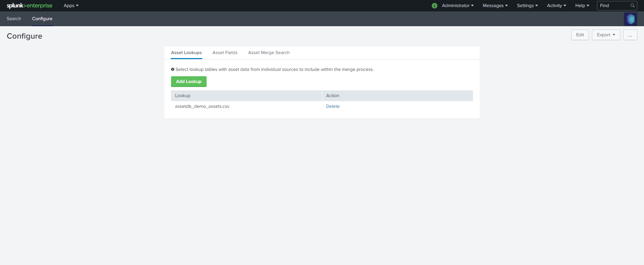Click the search magnifier icon in Find
Screen dimensions: 644x265
click(x=632, y=5)
